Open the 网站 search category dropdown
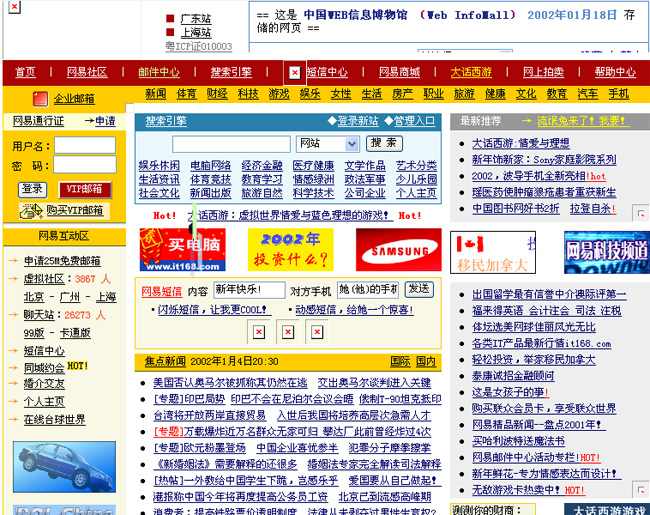This screenshot has height=515, width=650. pyautogui.click(x=327, y=144)
